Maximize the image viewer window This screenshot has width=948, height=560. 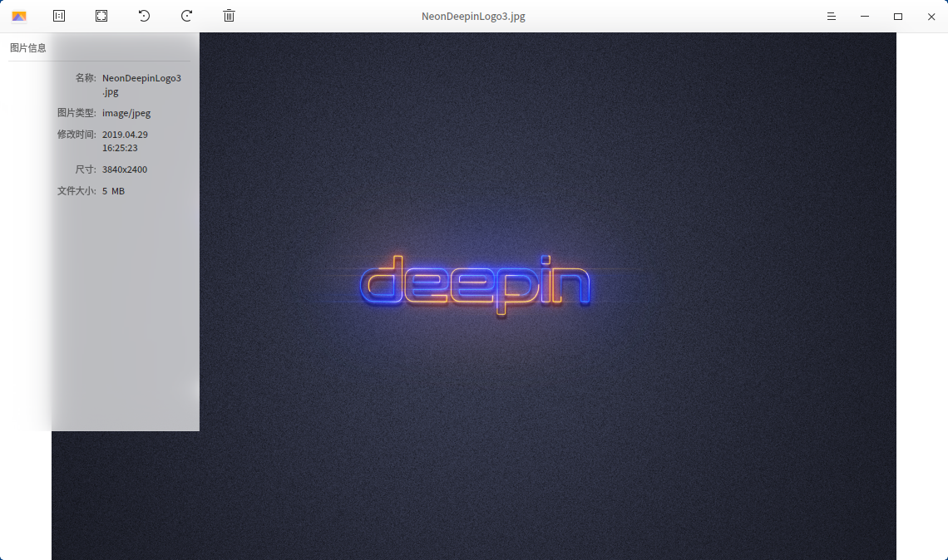[897, 16]
